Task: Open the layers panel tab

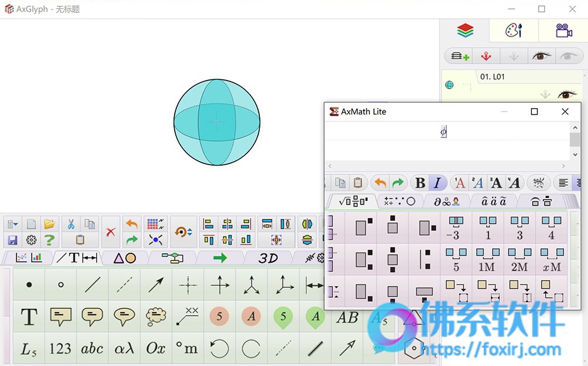Action: (x=465, y=31)
